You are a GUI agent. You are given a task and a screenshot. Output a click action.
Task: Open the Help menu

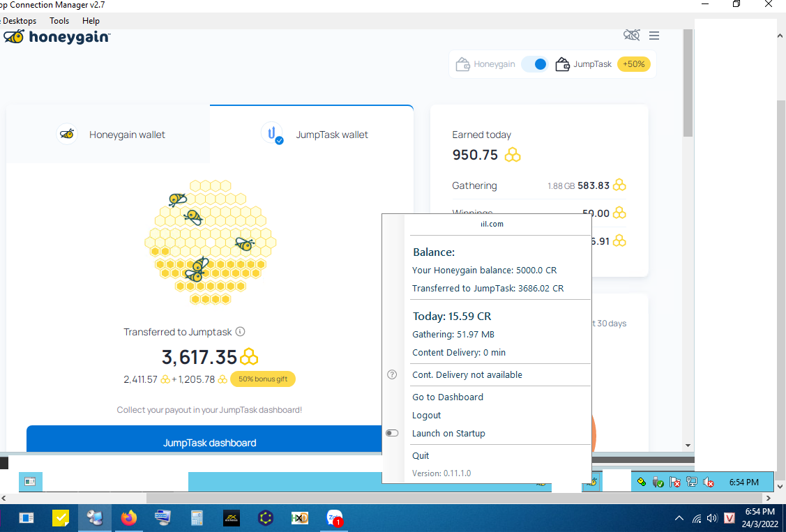(x=91, y=21)
